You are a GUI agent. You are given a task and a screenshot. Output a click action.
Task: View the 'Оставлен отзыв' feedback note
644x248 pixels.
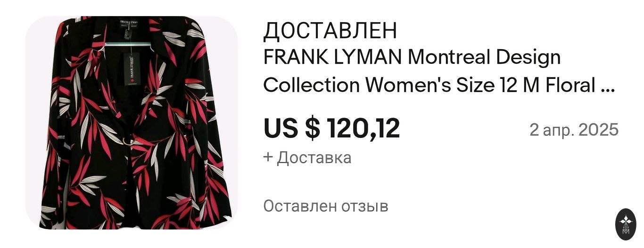326,206
